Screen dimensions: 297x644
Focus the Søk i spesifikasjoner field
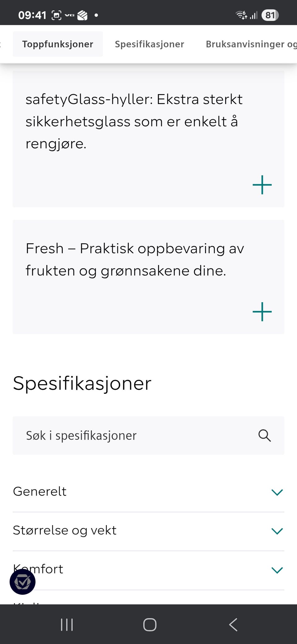[x=148, y=436]
